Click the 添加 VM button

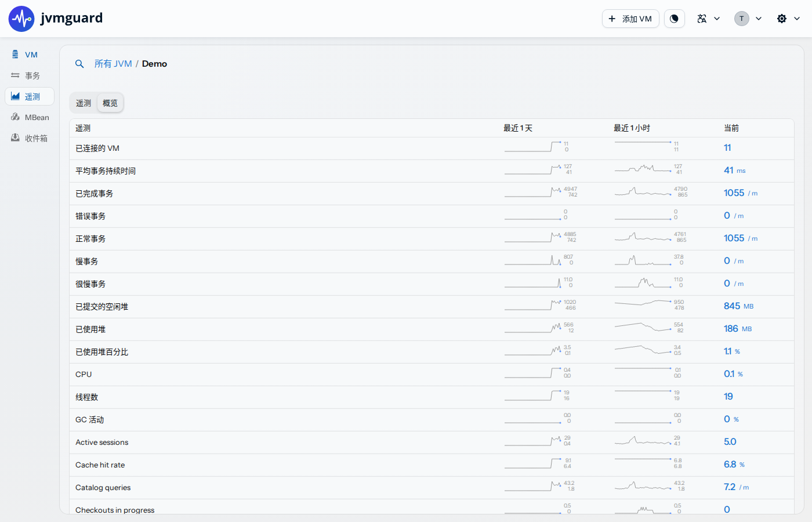pos(630,19)
